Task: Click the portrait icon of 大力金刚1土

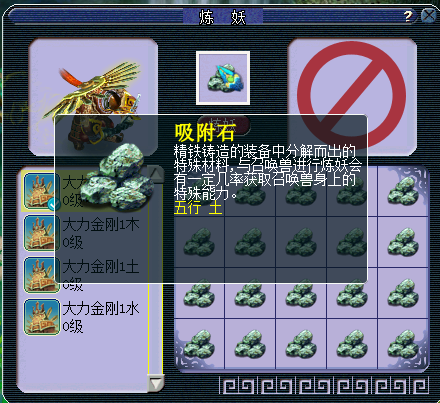Action: [41, 275]
